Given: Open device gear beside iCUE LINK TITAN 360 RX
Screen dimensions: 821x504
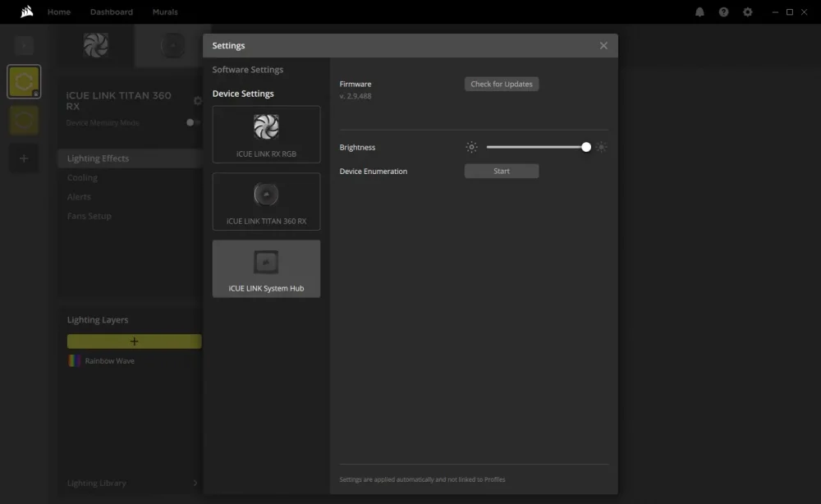Looking at the screenshot, I should pyautogui.click(x=197, y=100).
